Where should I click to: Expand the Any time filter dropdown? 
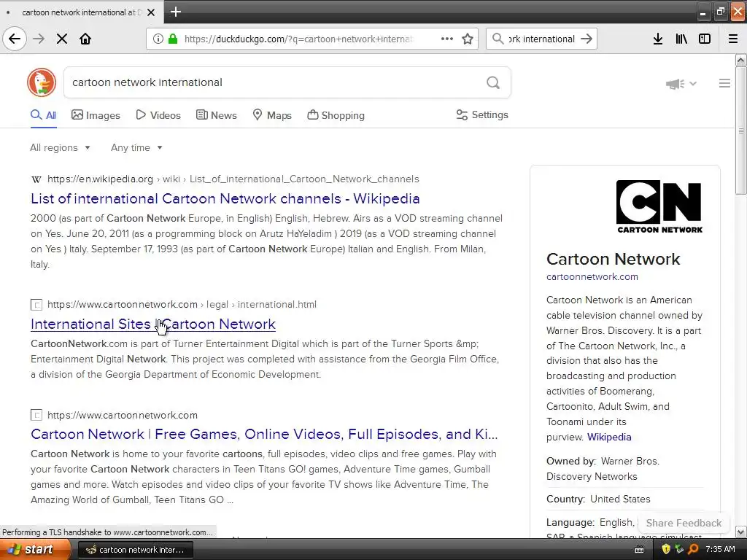coord(136,147)
